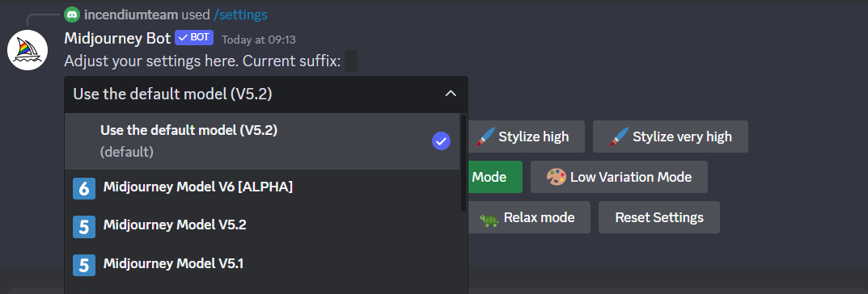This screenshot has height=294, width=868.
Task: Toggle the green Mode button
Action: point(495,177)
